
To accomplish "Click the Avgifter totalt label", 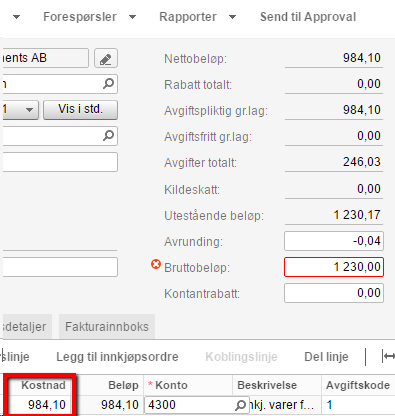I will (x=200, y=163).
